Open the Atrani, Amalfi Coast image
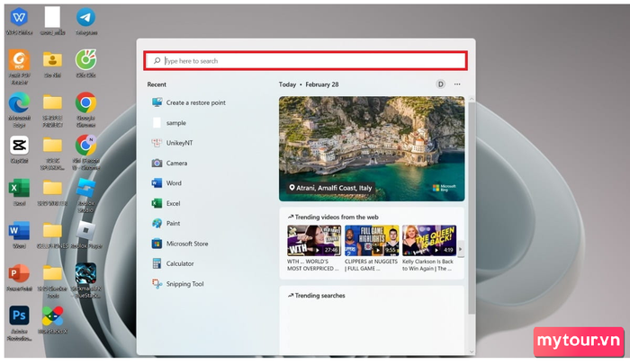Viewport: 630px width, 364px height. pos(372,148)
